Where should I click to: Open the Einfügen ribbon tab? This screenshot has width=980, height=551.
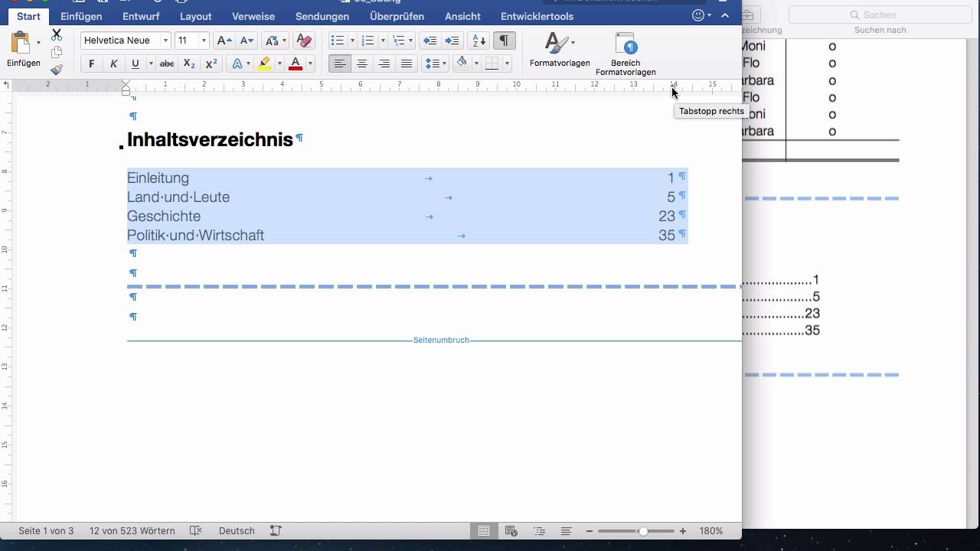[81, 16]
